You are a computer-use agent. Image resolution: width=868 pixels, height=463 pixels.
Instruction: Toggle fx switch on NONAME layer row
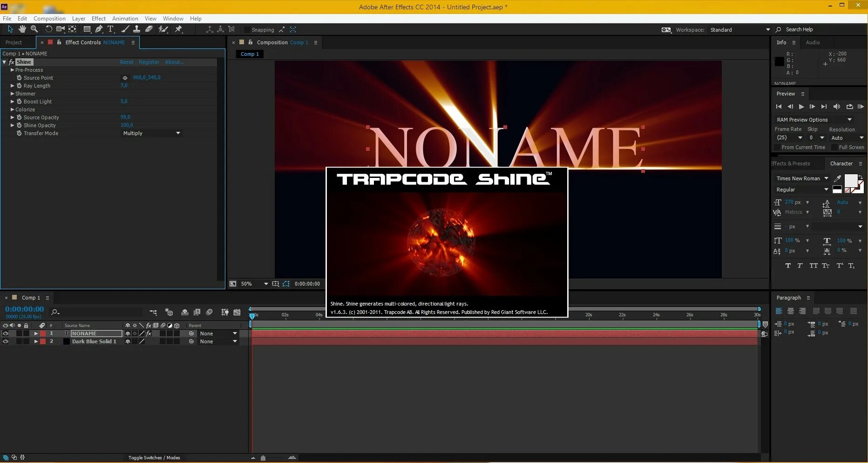(x=149, y=334)
